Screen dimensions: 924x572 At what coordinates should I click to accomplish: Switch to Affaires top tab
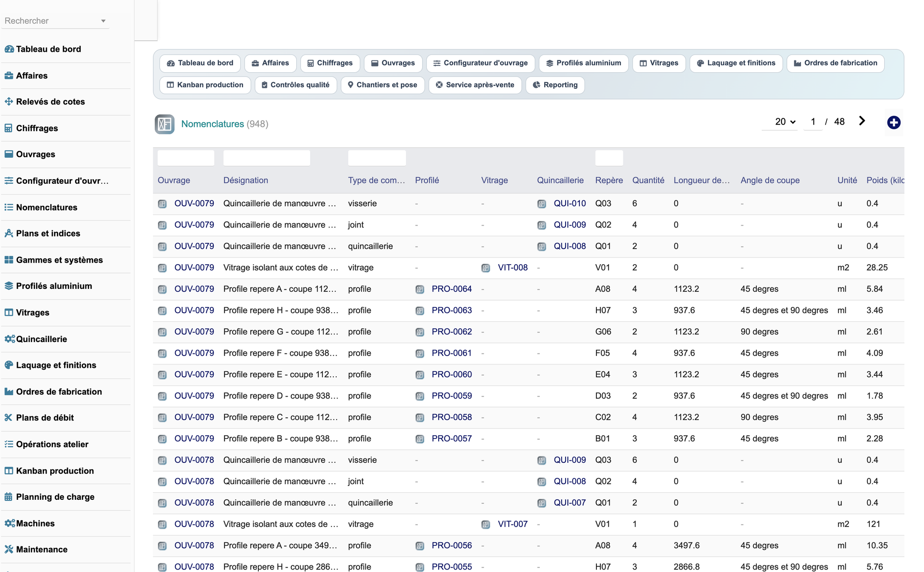point(270,63)
